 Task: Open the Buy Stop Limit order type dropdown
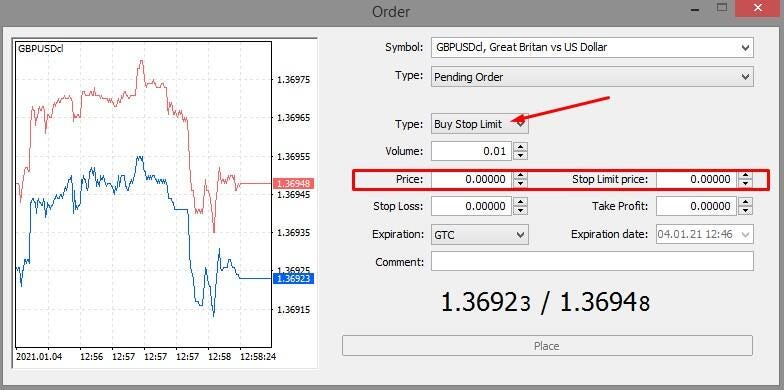[x=480, y=124]
